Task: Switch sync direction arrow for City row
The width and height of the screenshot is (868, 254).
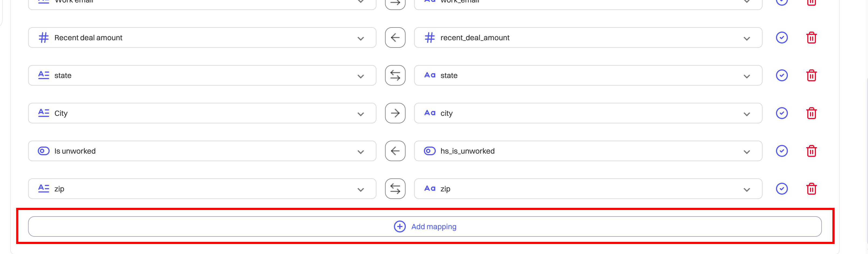Action: point(395,113)
